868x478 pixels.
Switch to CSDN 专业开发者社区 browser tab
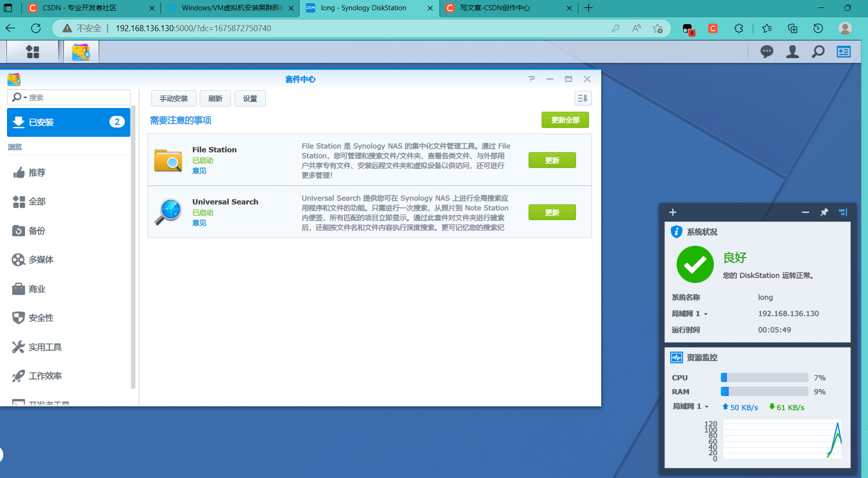(90, 8)
